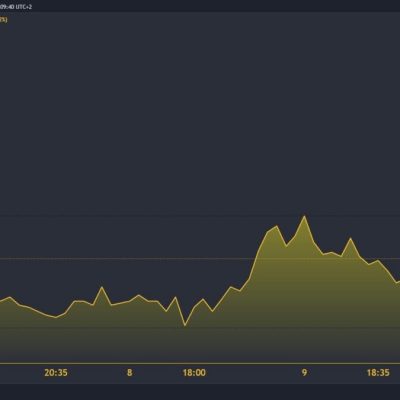Click the yellow series legend label
Image resolution: width=400 pixels, height=400 pixels.
3,20
